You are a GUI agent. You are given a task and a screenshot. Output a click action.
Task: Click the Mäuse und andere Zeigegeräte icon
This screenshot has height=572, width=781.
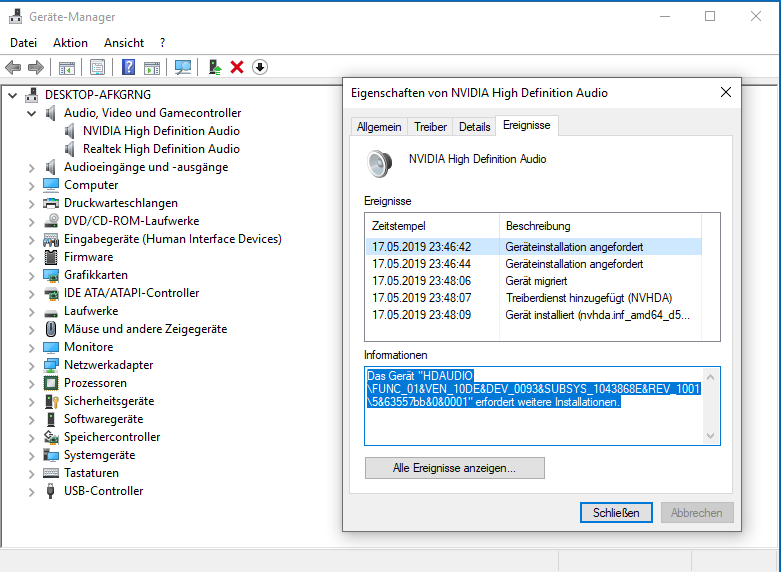(51, 329)
